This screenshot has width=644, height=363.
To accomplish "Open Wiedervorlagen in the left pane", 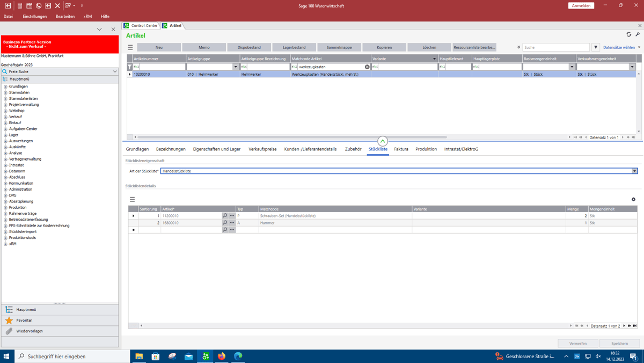I will point(60,331).
